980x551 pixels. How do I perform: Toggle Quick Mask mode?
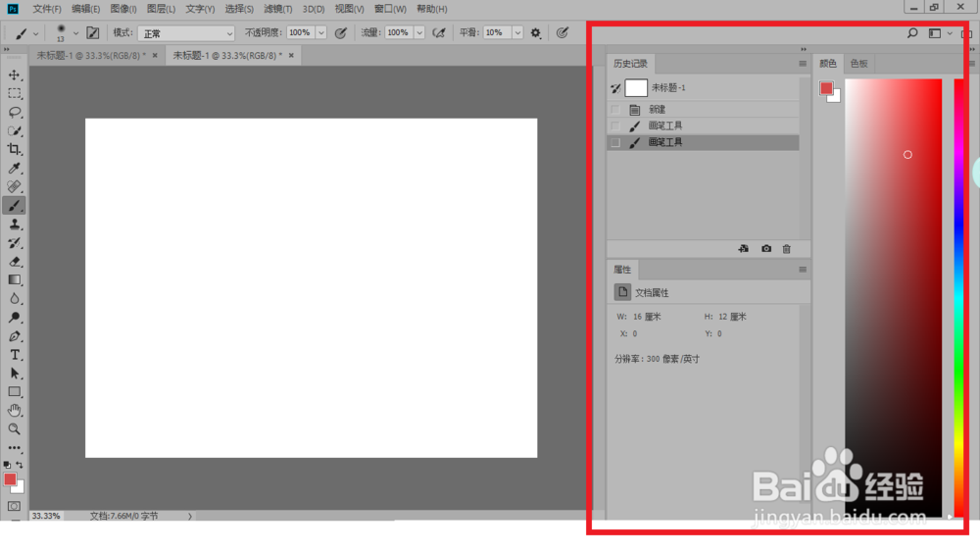click(x=14, y=506)
